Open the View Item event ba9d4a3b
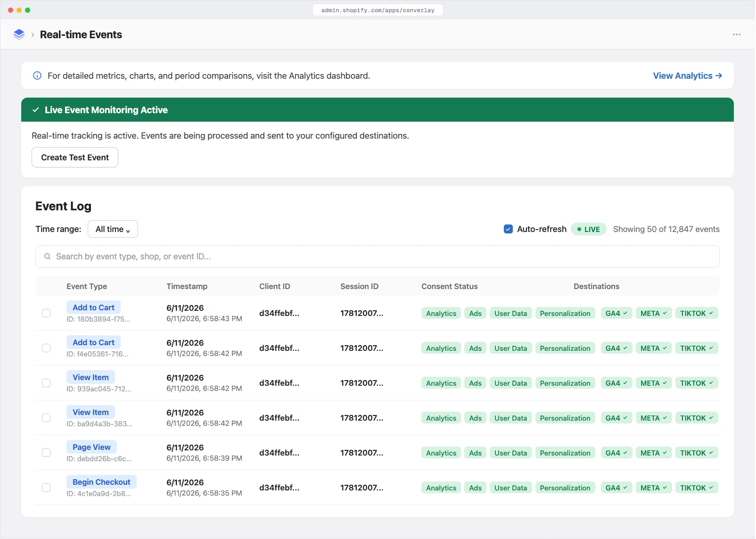 click(90, 412)
